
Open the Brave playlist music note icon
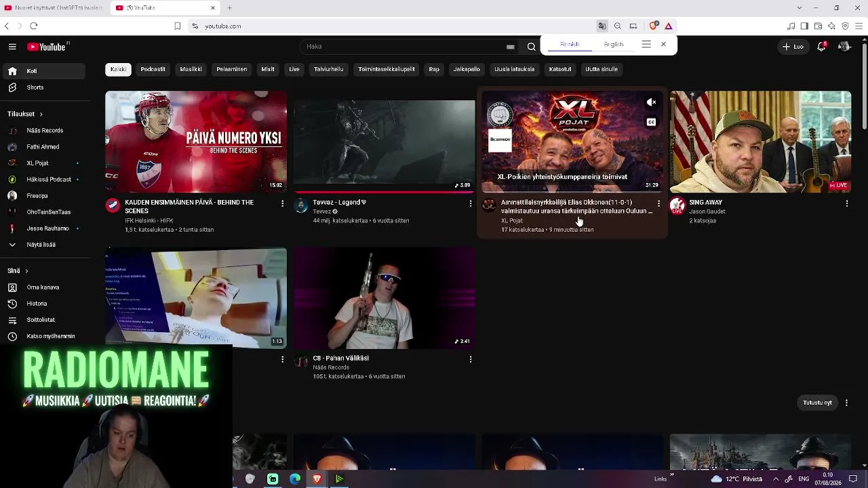point(791,26)
